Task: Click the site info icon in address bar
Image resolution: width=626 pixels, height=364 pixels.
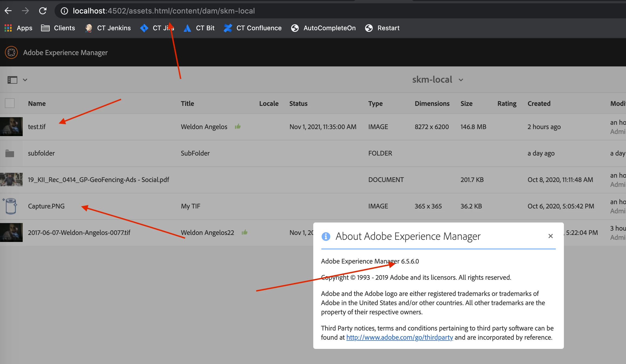Action: (64, 11)
